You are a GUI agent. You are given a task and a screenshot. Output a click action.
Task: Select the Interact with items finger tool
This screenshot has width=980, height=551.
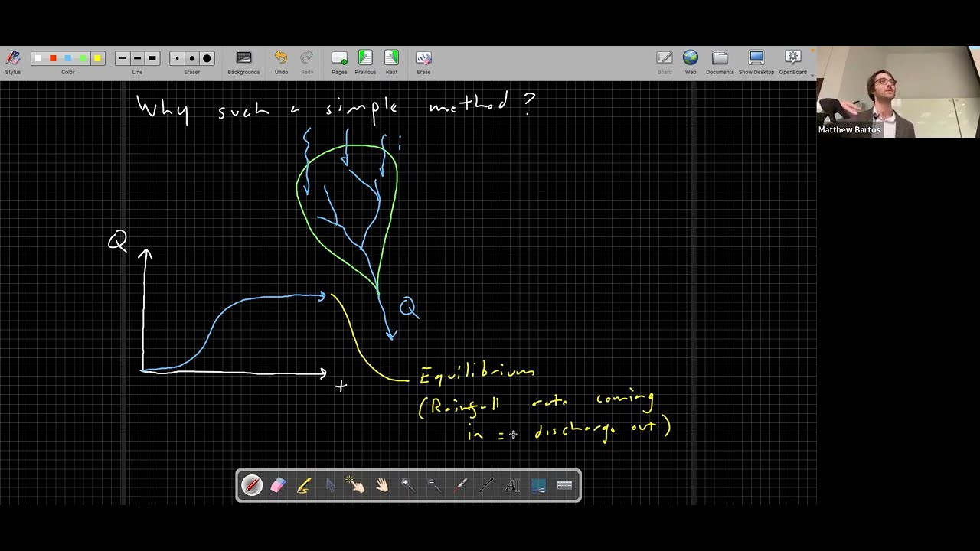click(x=356, y=485)
